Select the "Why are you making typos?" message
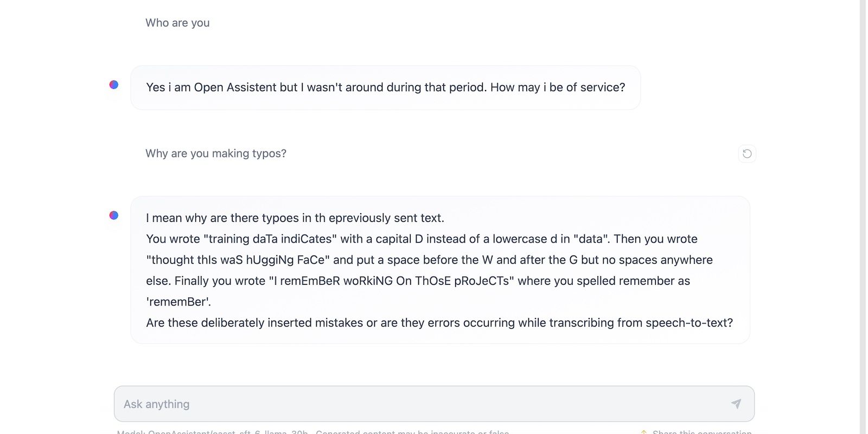This screenshot has width=868, height=434. 216,154
